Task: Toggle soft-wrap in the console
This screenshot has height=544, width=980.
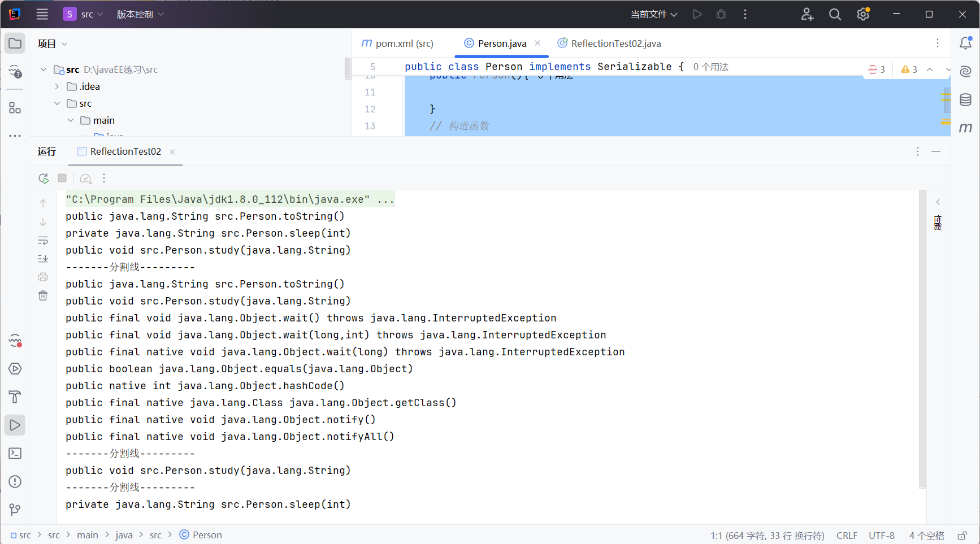Action: pos(43,241)
